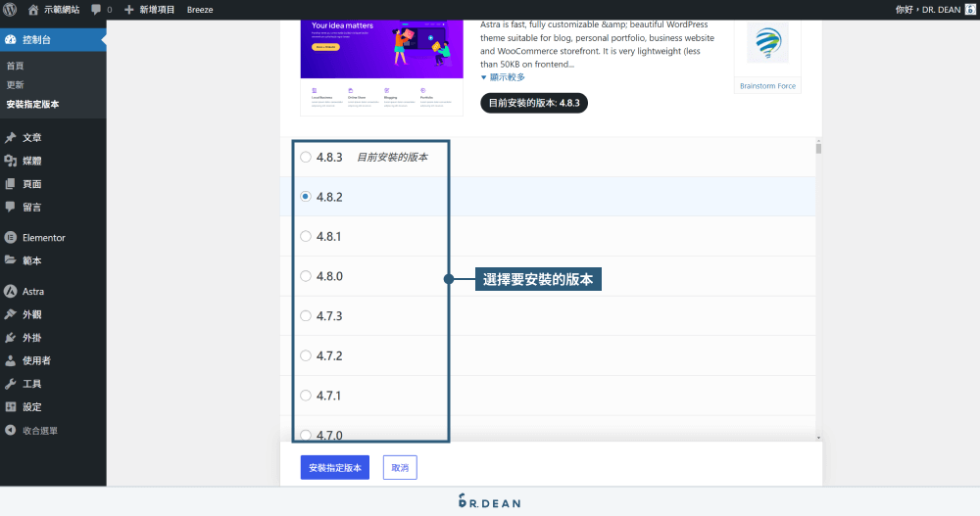
Task: Open Breeze in the admin bar
Action: (200, 10)
